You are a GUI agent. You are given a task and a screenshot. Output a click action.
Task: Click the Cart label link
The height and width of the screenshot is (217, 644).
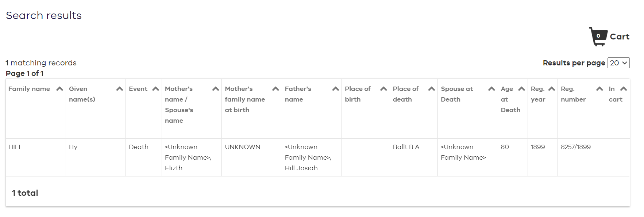pos(620,37)
